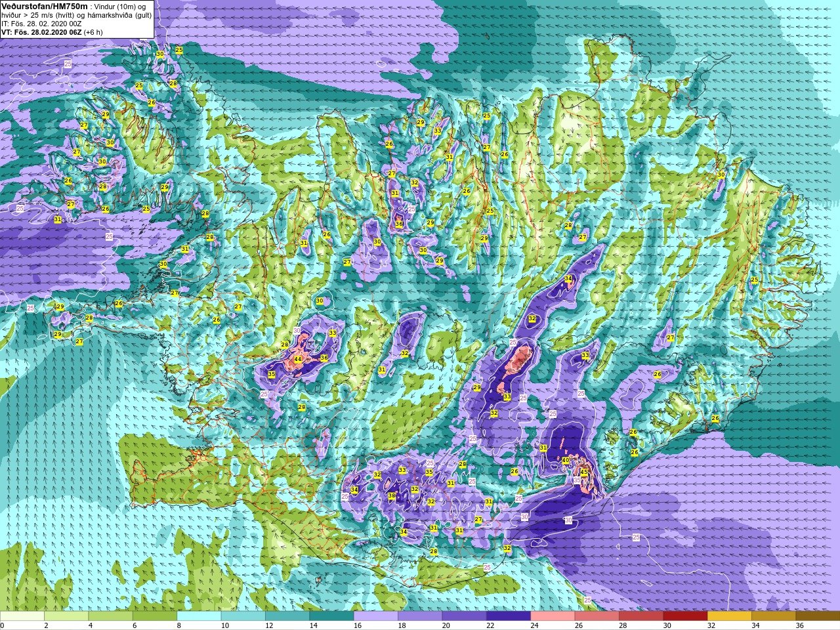This screenshot has width=840, height=630.
Task: Select the 26–28 m/s salmon legend swatch
Action: [x=597, y=616]
